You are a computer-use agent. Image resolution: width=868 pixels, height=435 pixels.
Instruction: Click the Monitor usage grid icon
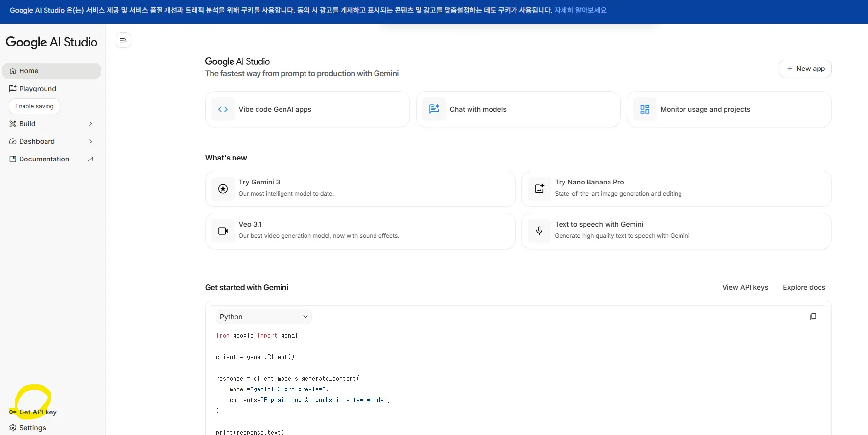pos(645,109)
